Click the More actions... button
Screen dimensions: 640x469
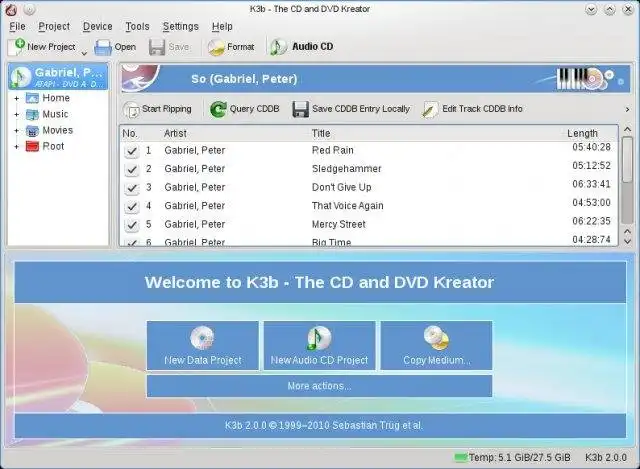(319, 386)
